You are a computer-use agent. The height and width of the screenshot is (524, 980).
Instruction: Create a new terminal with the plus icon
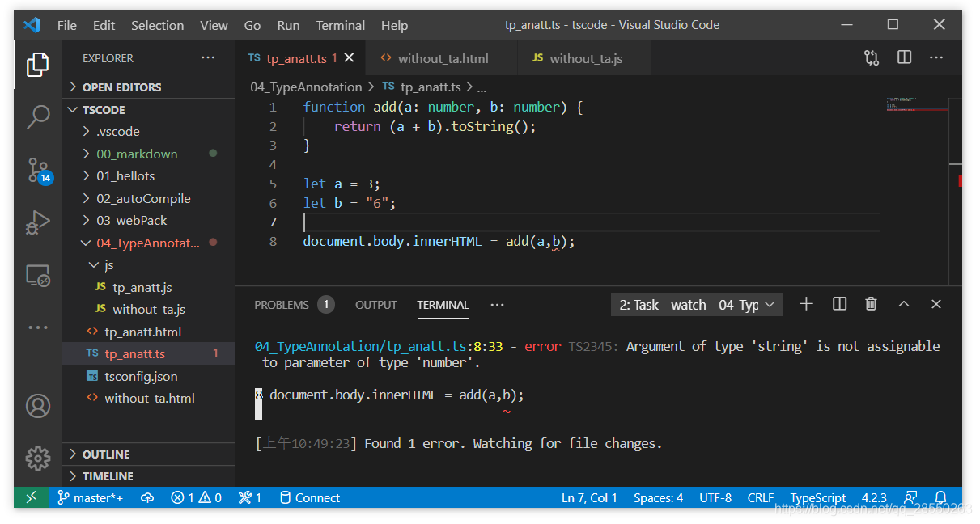806,304
